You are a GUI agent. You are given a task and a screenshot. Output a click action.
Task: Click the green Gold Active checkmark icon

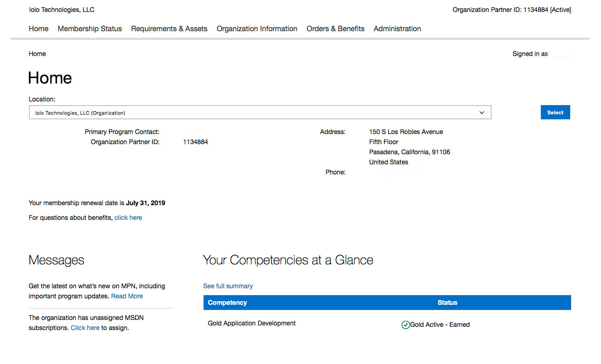click(x=405, y=325)
